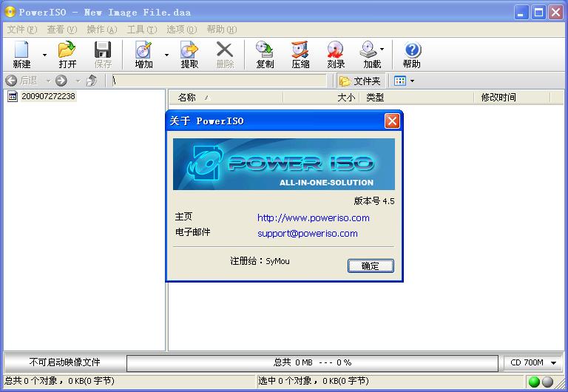Sort by the 名称 column header

click(x=226, y=97)
